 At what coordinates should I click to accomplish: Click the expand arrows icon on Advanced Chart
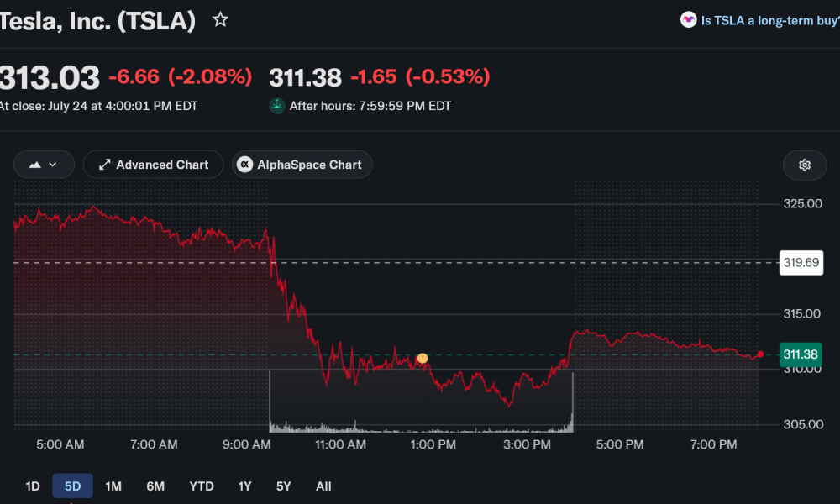point(104,165)
